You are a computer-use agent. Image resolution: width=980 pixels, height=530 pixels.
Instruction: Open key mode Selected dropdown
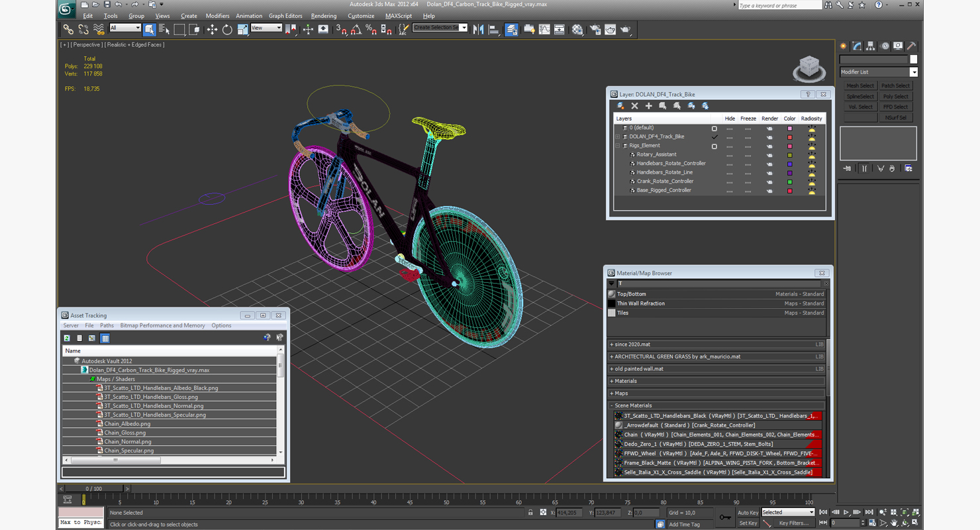click(788, 512)
